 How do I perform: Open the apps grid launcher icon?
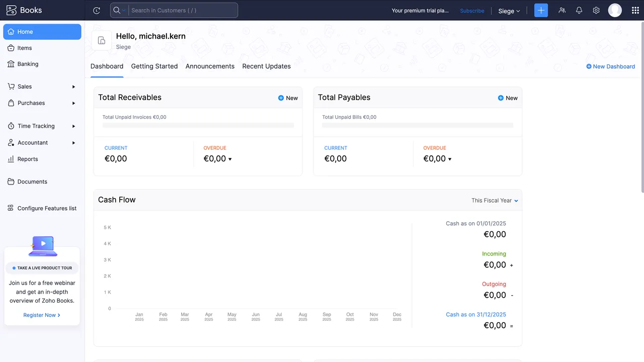[635, 10]
